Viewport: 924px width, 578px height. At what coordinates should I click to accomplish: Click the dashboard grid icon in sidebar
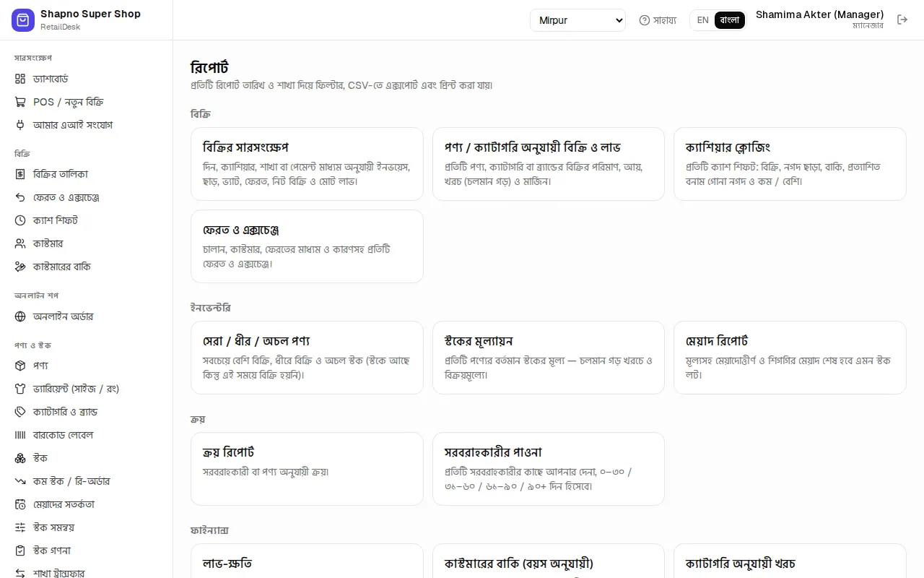[20, 79]
